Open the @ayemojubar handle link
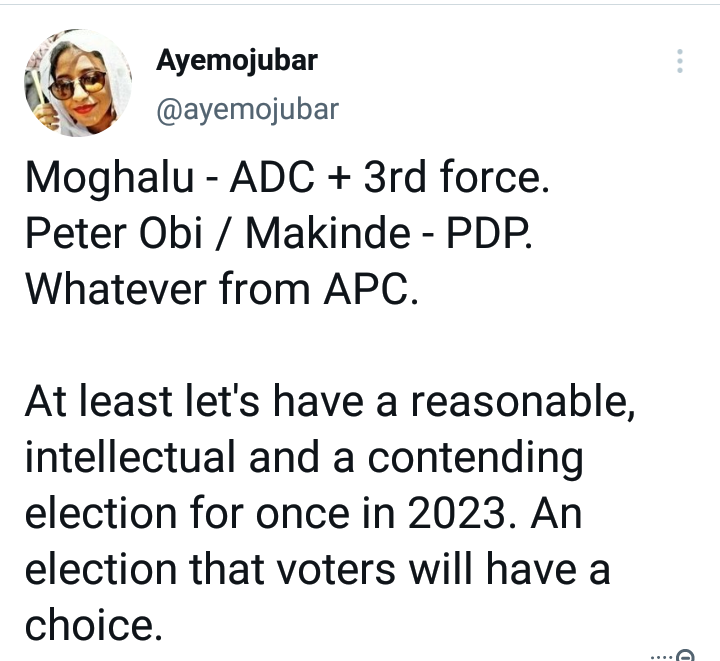 (248, 111)
